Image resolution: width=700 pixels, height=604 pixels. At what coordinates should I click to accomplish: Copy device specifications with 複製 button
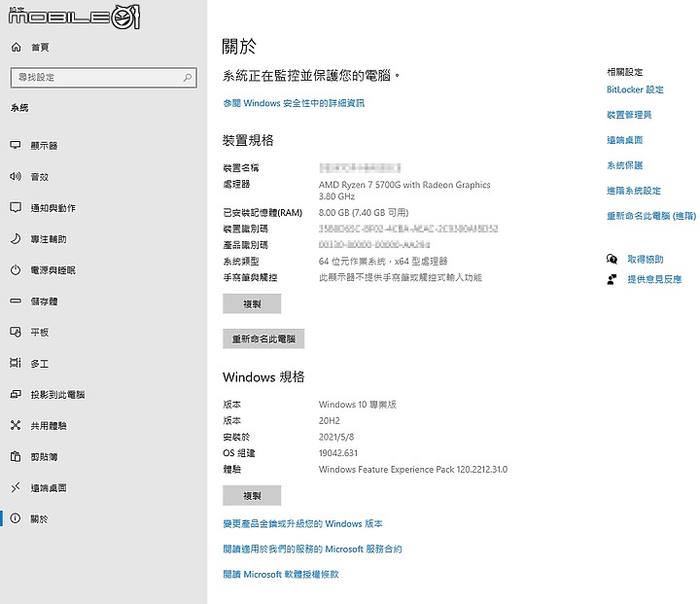252,303
